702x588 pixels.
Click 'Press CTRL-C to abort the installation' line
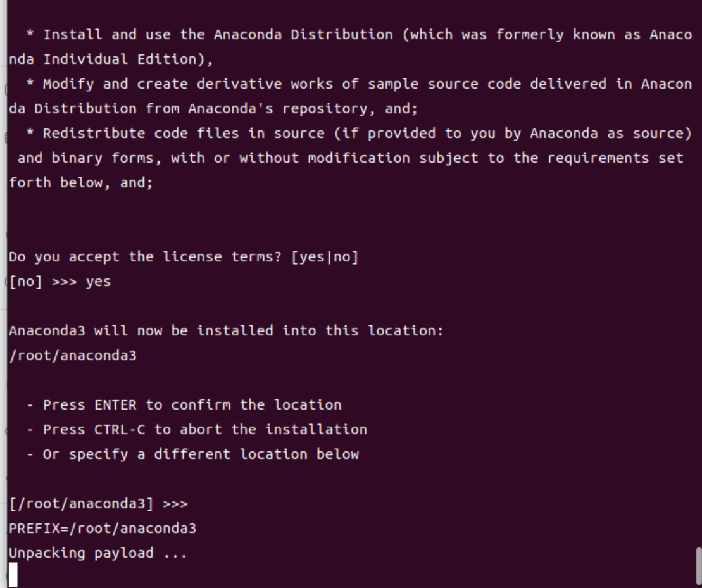[197, 430]
